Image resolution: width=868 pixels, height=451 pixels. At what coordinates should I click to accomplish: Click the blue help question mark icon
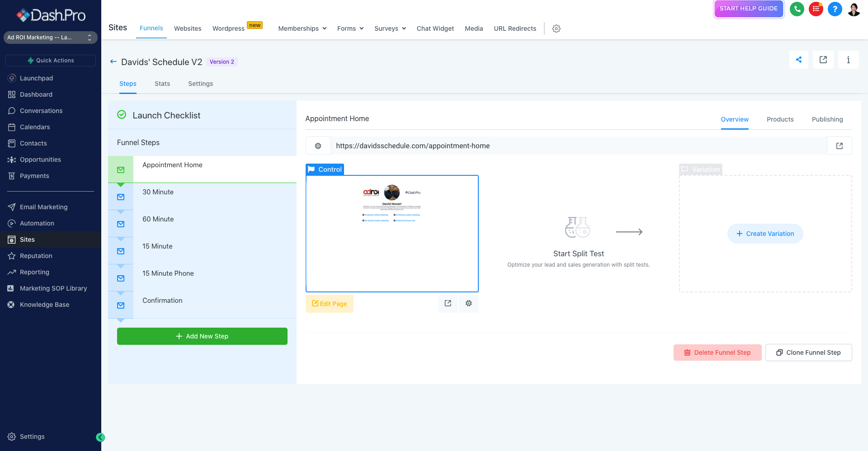tap(835, 9)
